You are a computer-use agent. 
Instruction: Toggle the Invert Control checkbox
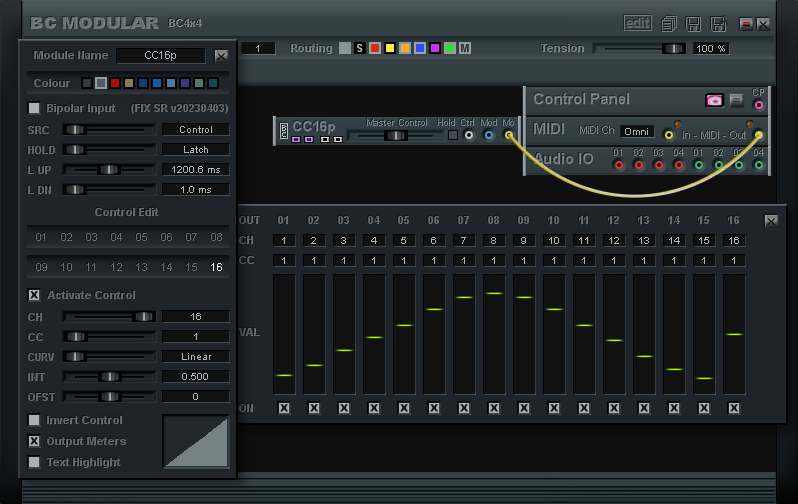[34, 420]
